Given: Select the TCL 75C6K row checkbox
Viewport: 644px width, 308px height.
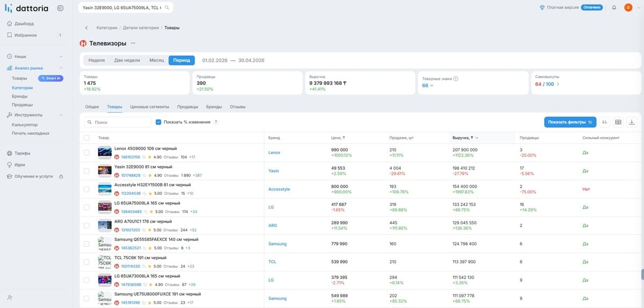Looking at the screenshot, I should point(87,262).
